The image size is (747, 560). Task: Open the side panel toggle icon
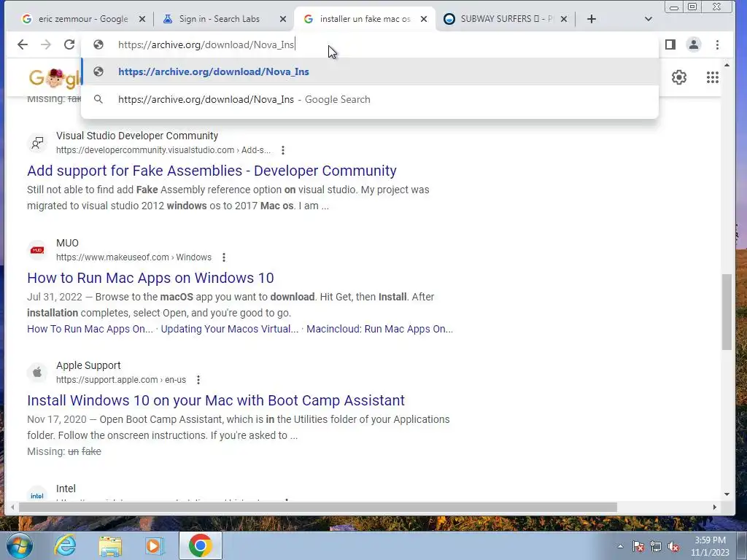pos(670,44)
